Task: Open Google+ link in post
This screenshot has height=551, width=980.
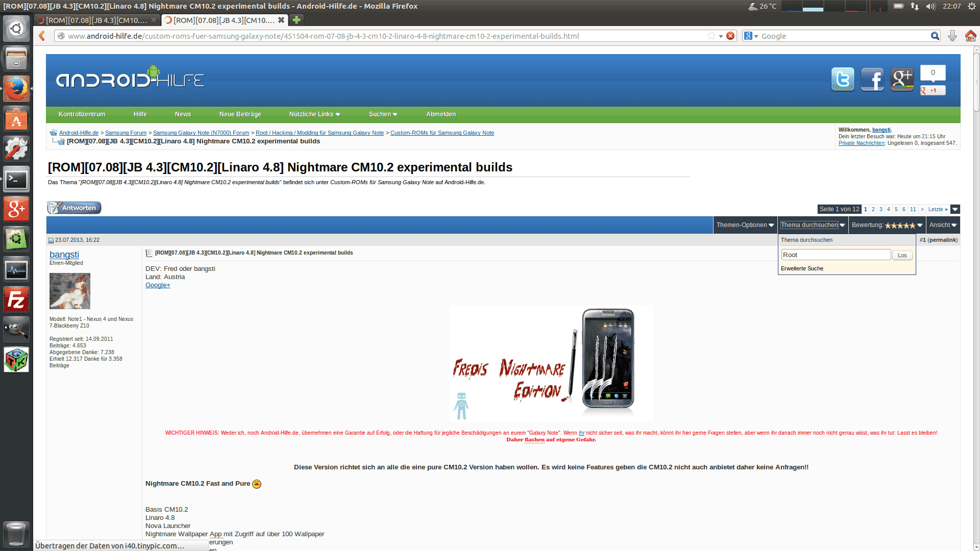Action: pos(158,285)
